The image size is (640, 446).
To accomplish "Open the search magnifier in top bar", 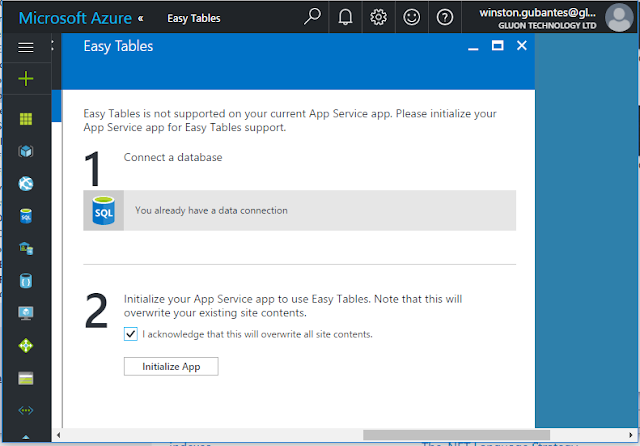I will 312,17.
